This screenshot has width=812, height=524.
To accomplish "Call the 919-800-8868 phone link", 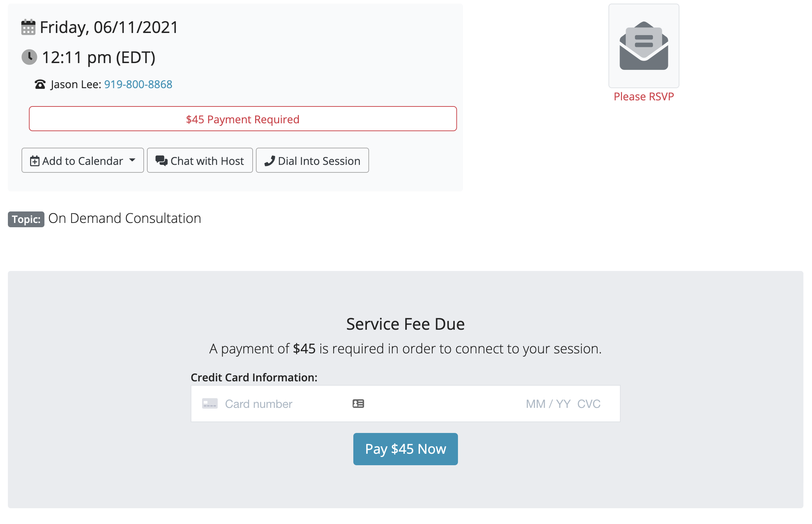I will point(138,84).
